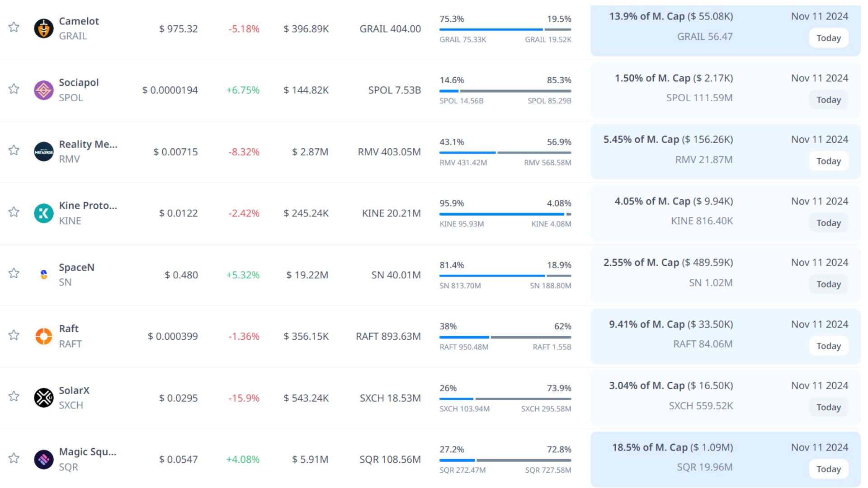Select the Reality Metaverse unlock event card
This screenshot has height=488, width=868.
[x=725, y=151]
